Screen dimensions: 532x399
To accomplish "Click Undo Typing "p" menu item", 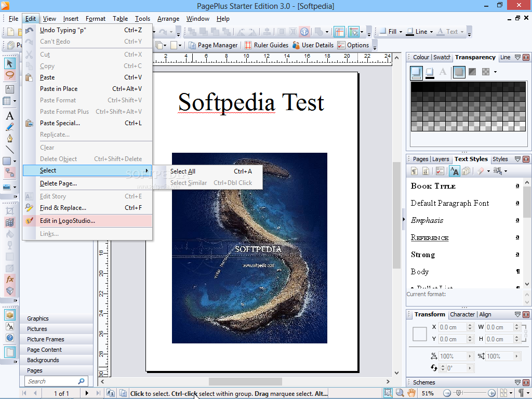I will point(87,30).
